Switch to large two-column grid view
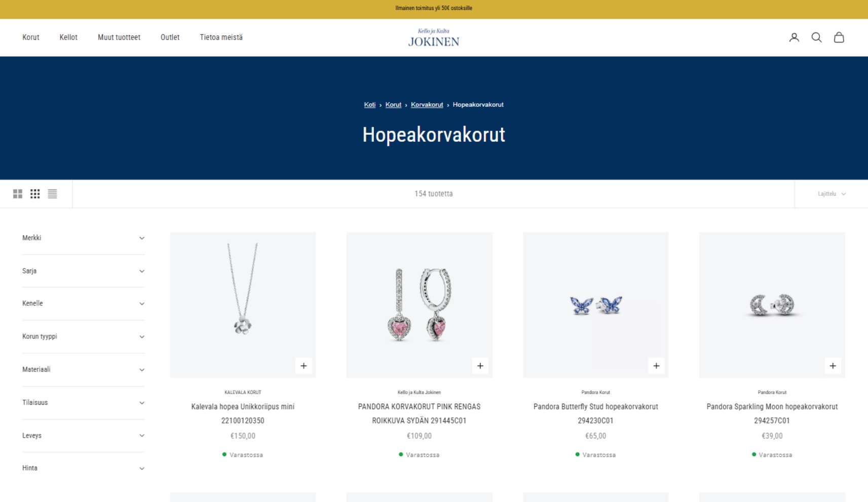868x502 pixels. coord(18,194)
